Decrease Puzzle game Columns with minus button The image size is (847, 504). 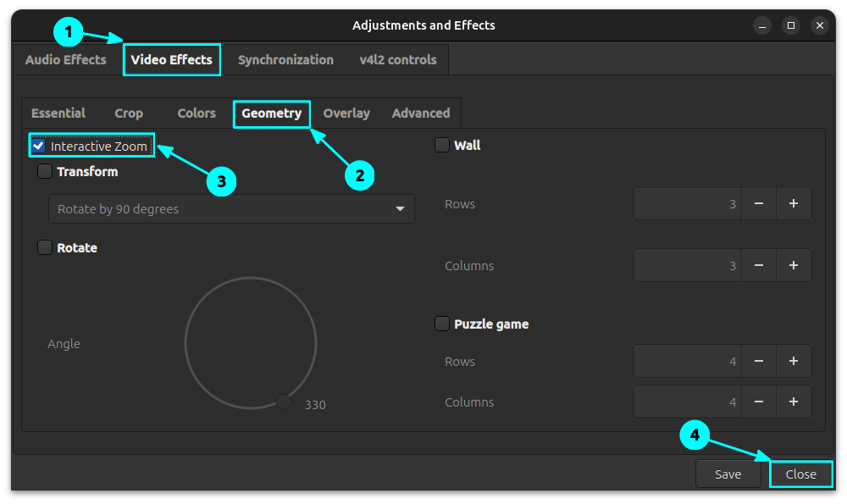point(759,402)
